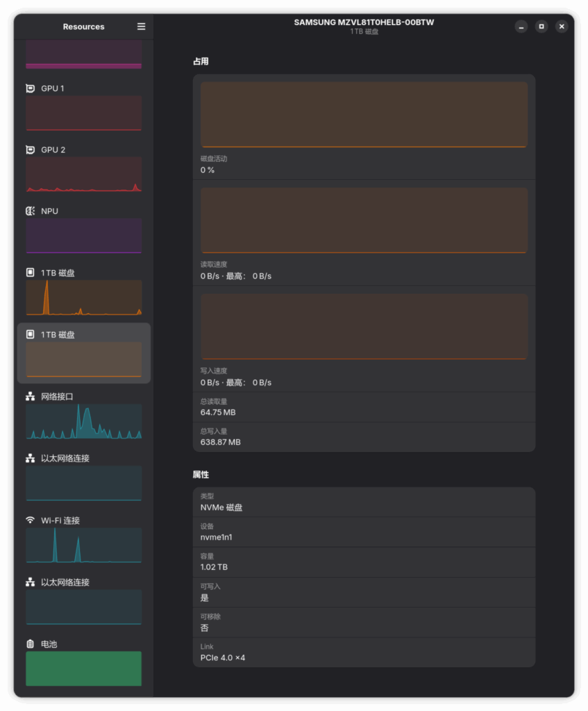Maximize the Resources window

point(541,26)
